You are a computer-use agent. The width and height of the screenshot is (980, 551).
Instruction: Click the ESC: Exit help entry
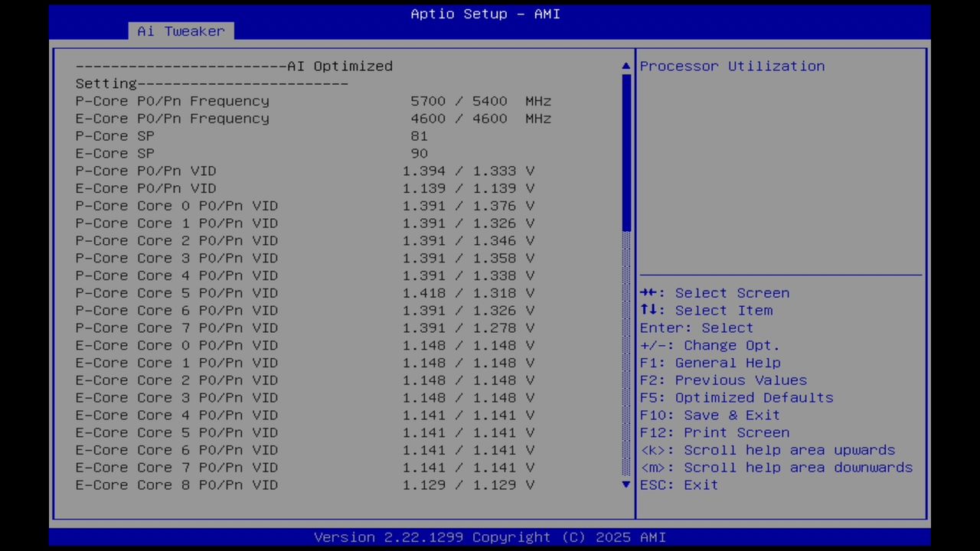point(678,484)
